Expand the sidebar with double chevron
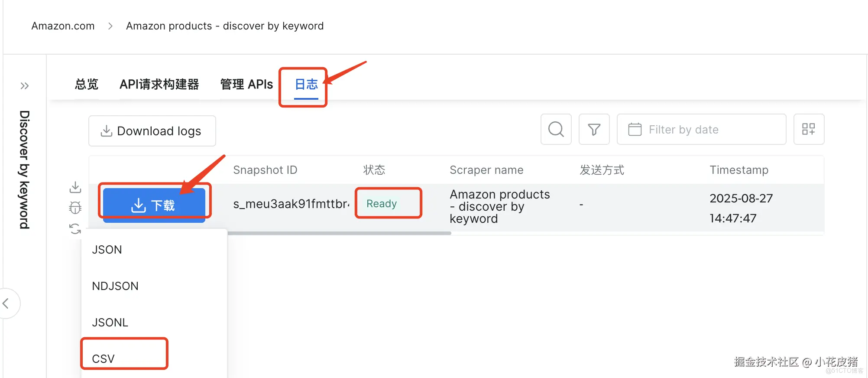The image size is (868, 378). pos(25,86)
